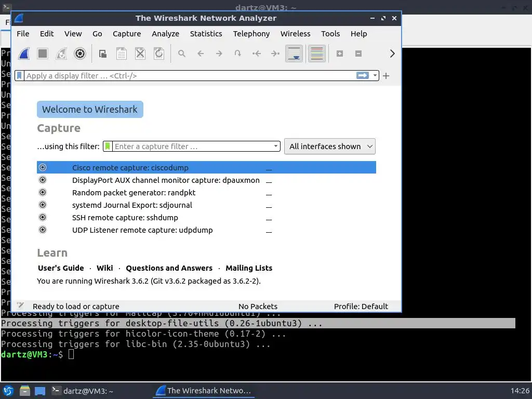Save this capture file icon
The width and height of the screenshot is (532, 399).
[122, 54]
